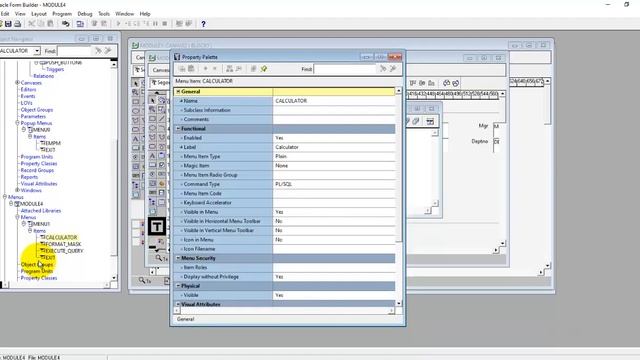Viewport: 640px width, 360px height.
Task: Click Property Palette copy properties icon
Action: (182, 69)
